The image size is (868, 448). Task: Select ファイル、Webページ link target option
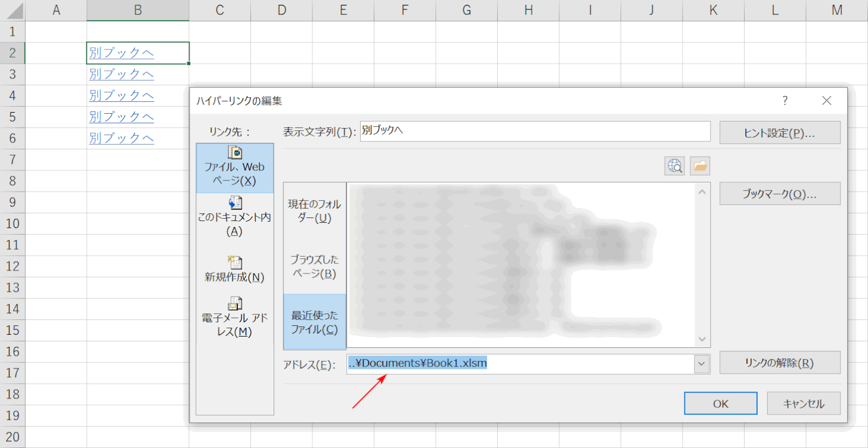point(235,167)
